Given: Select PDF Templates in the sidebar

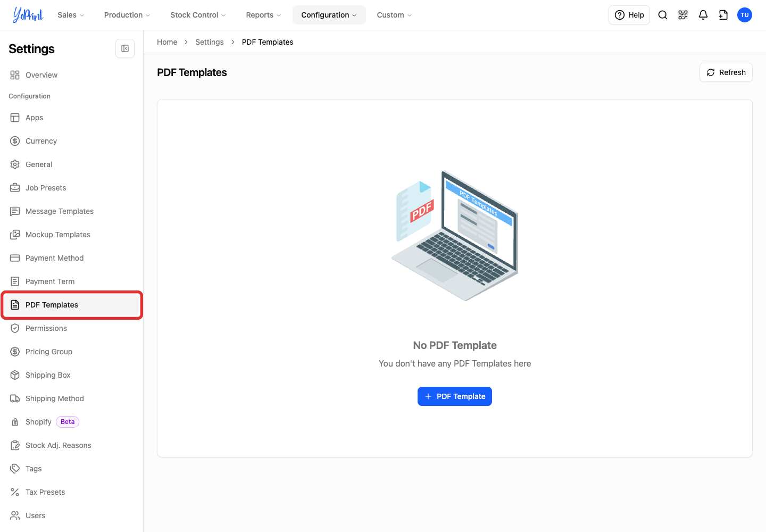Looking at the screenshot, I should pyautogui.click(x=72, y=305).
